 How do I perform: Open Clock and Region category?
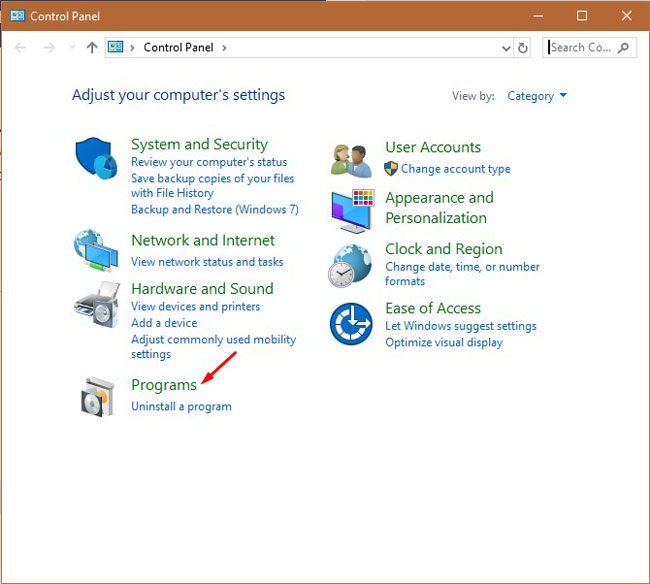444,249
